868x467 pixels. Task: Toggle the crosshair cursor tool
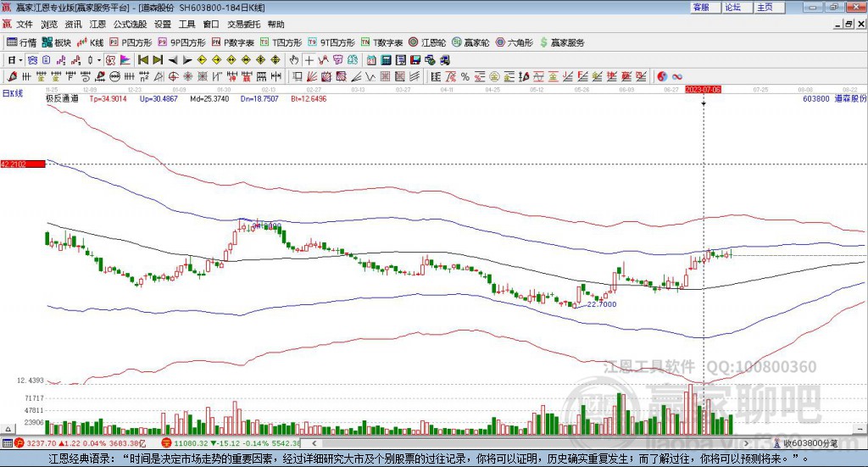pos(309,60)
